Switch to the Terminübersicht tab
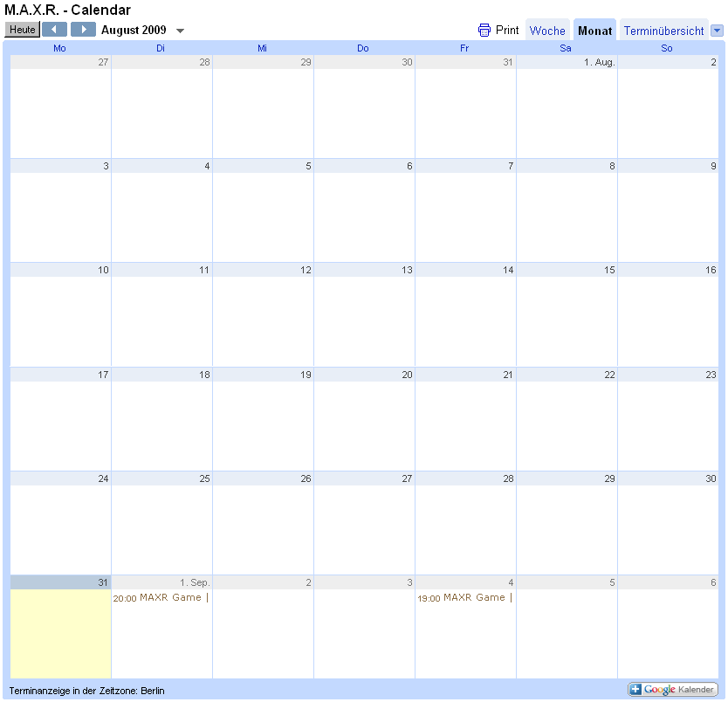Viewport: 728px width, 702px height. pos(663,31)
